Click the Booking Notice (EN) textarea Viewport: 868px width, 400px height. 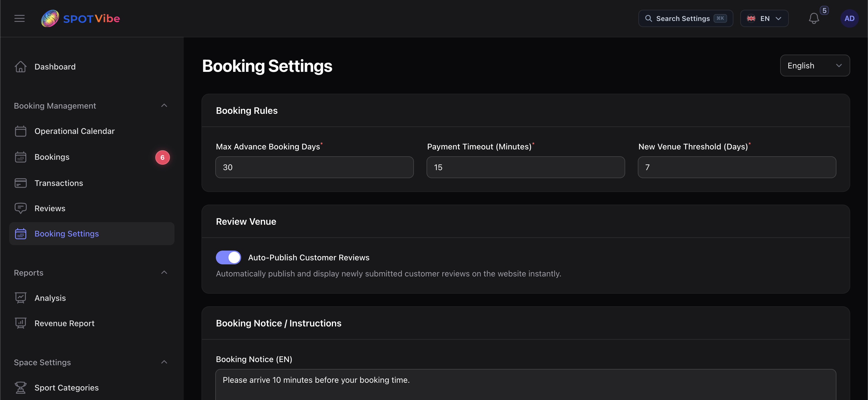(526, 384)
